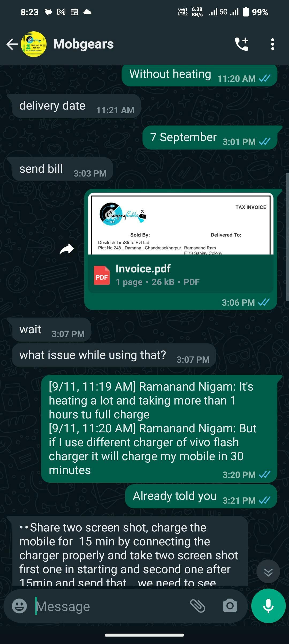Open Mobgears profile picture

click(34, 44)
